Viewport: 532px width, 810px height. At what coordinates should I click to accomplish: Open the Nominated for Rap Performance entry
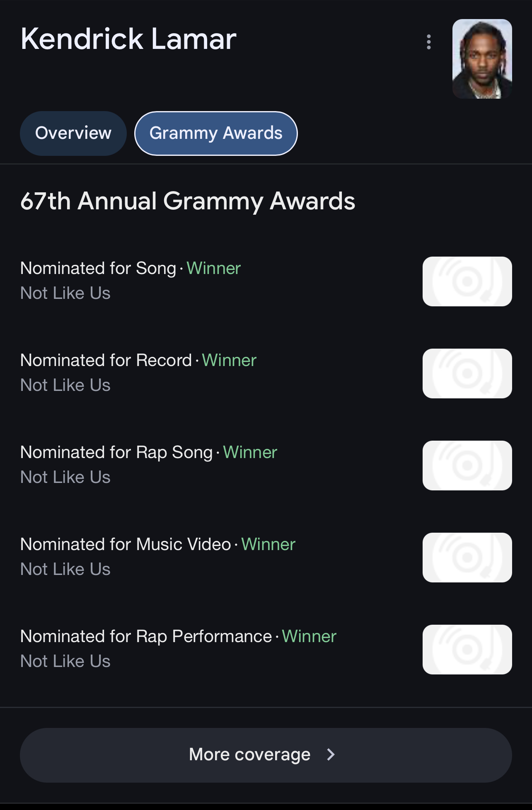pos(266,649)
